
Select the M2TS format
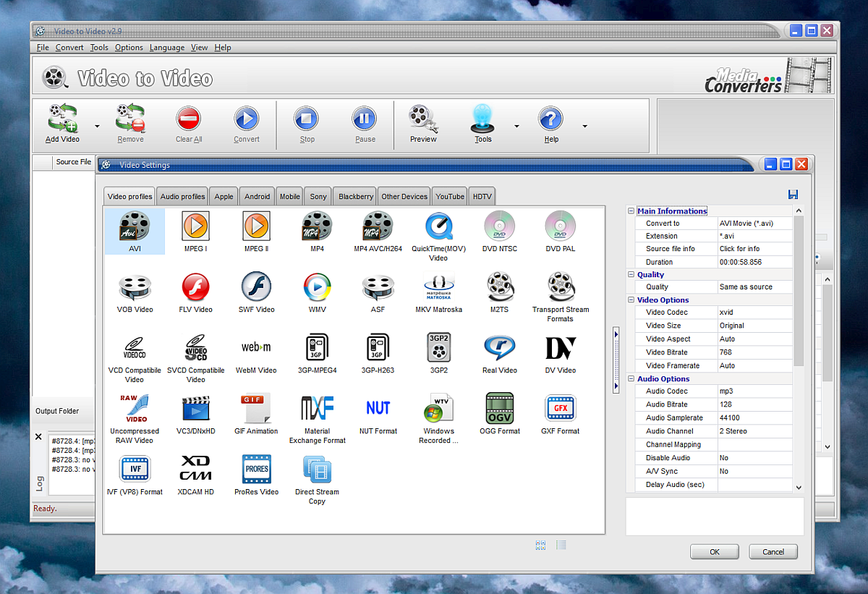click(499, 292)
